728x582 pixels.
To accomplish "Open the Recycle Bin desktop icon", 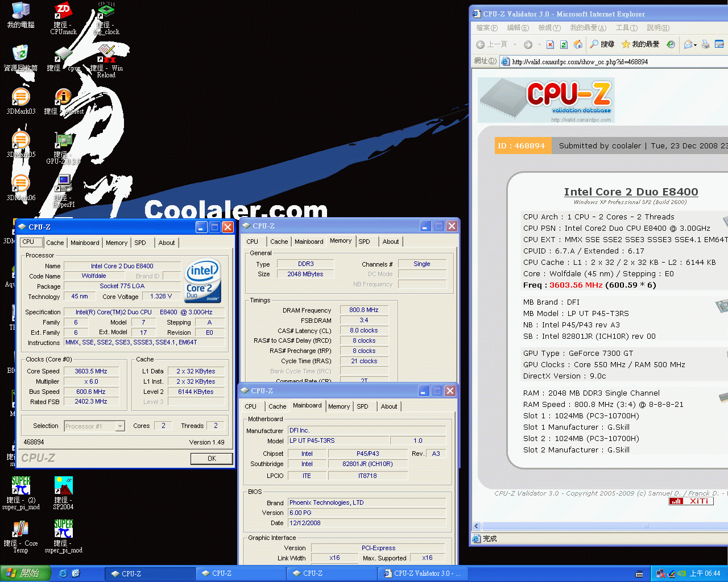I will pyautogui.click(x=20, y=58).
